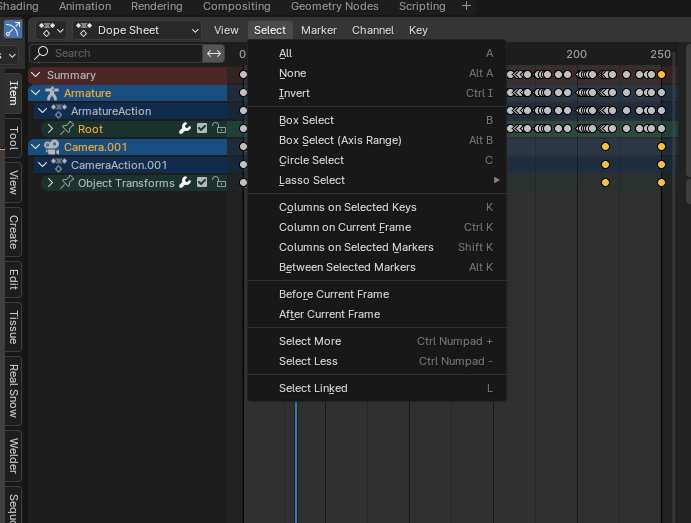
Task: Choose Box Select from the Select menu
Action: [306, 120]
